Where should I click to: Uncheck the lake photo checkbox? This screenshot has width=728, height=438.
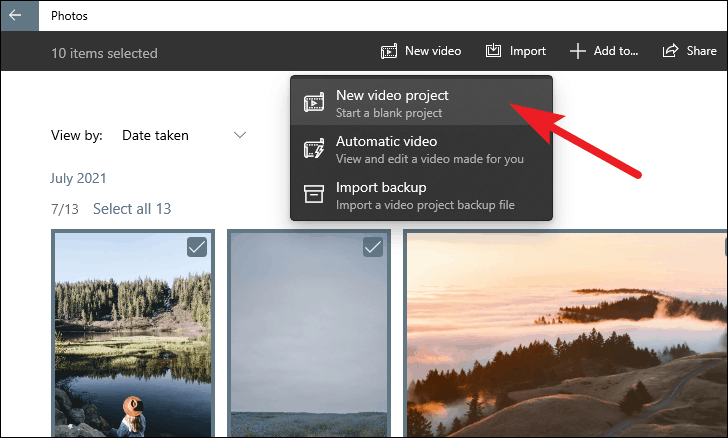pyautogui.click(x=197, y=247)
